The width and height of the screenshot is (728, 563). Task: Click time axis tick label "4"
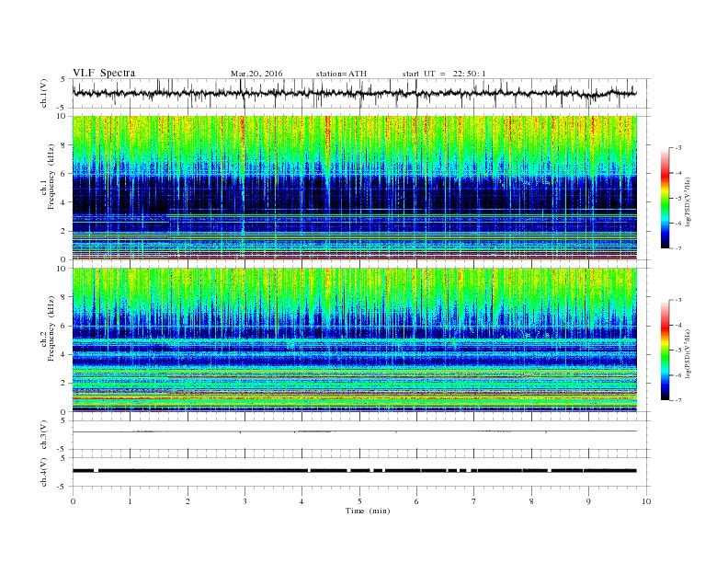pyautogui.click(x=301, y=501)
